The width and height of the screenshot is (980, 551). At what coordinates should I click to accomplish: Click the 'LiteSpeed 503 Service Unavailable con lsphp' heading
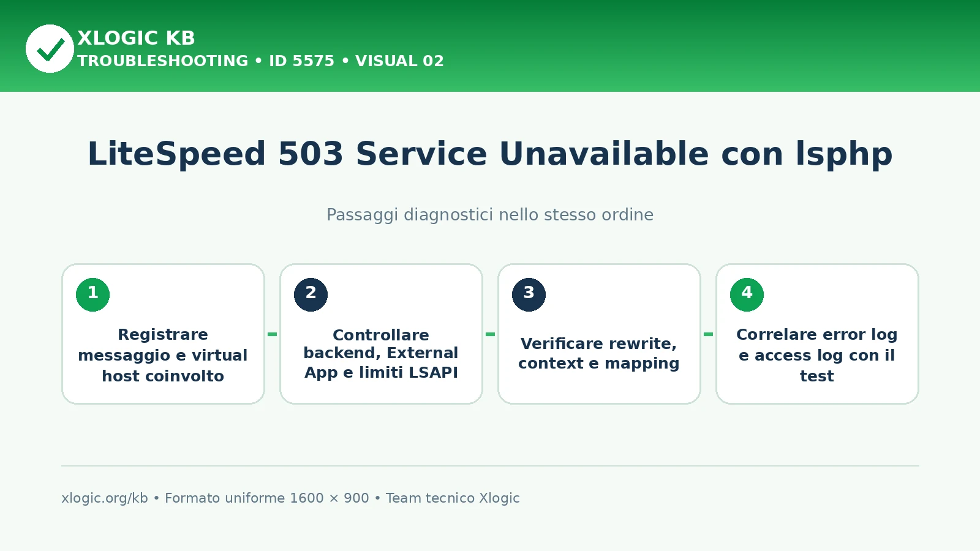[x=490, y=154]
